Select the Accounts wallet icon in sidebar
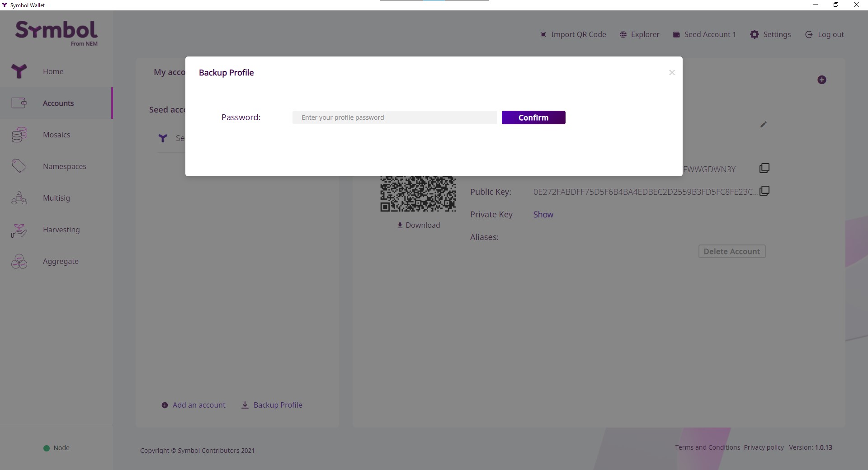This screenshot has width=868, height=470. [x=19, y=103]
